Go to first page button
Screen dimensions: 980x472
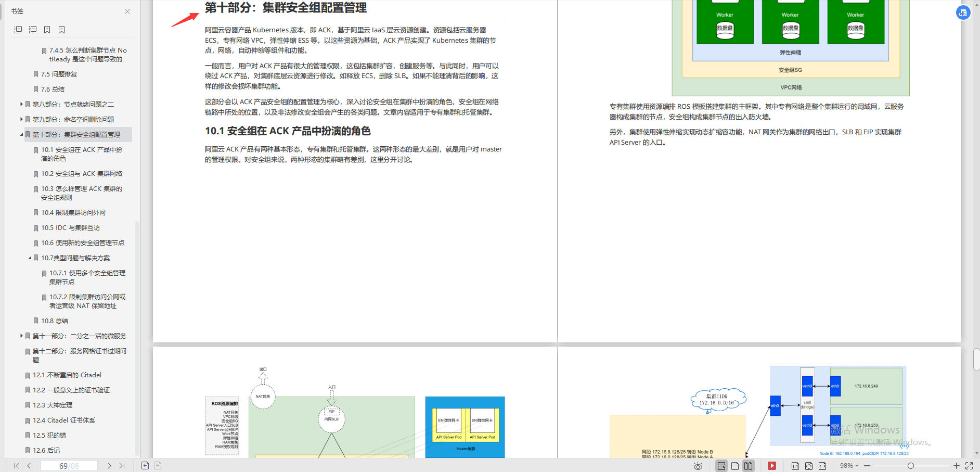pyautogui.click(x=16, y=466)
